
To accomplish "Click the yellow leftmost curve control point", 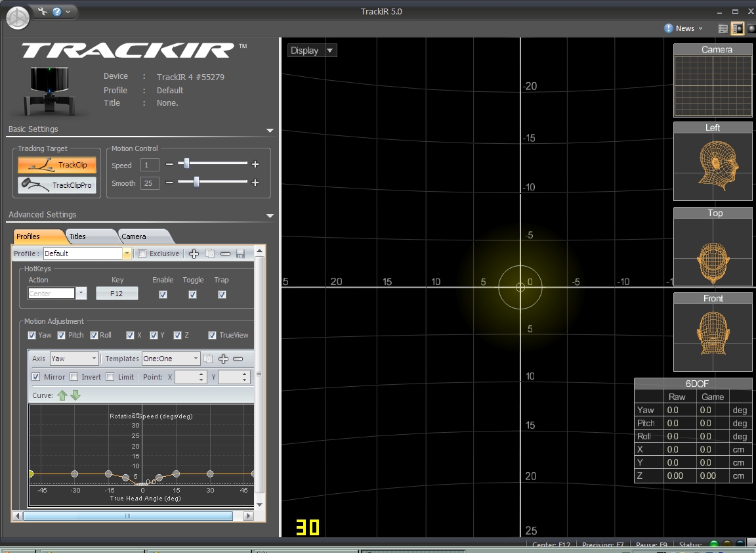I will coord(31,474).
